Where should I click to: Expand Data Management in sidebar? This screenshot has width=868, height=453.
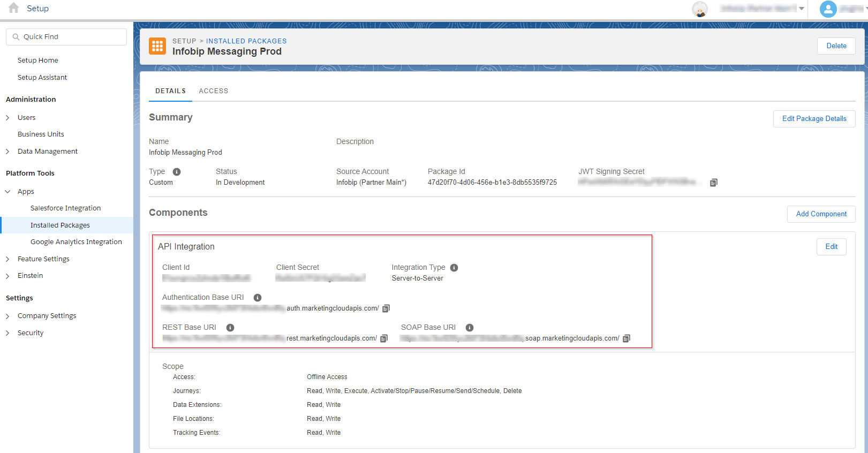(x=8, y=152)
